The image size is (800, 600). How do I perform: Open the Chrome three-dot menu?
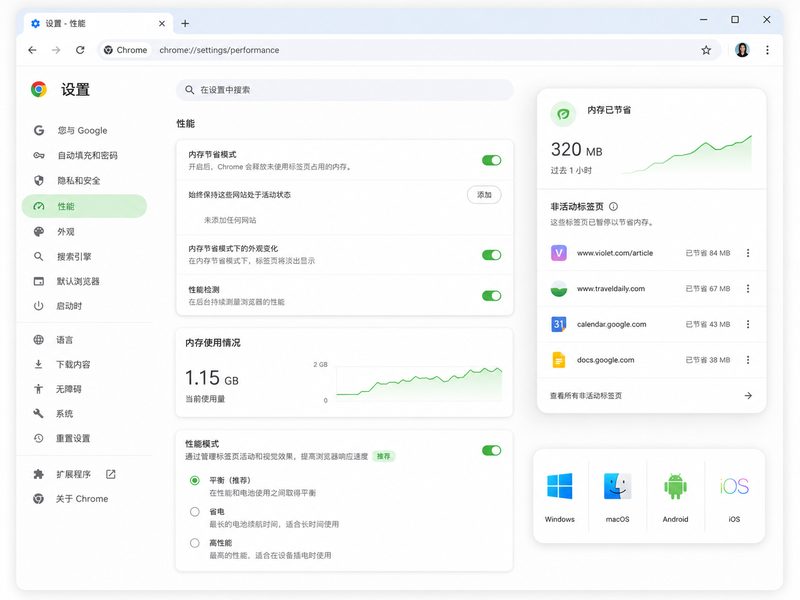(x=767, y=50)
